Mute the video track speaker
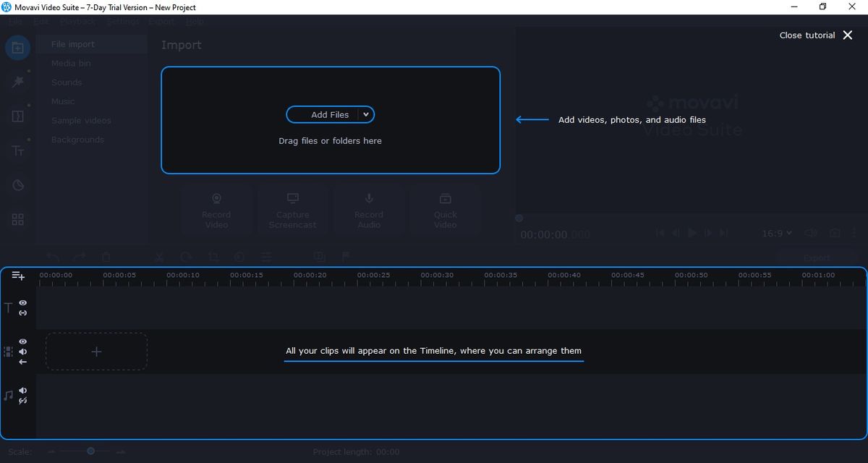This screenshot has width=868, height=463. pyautogui.click(x=23, y=352)
